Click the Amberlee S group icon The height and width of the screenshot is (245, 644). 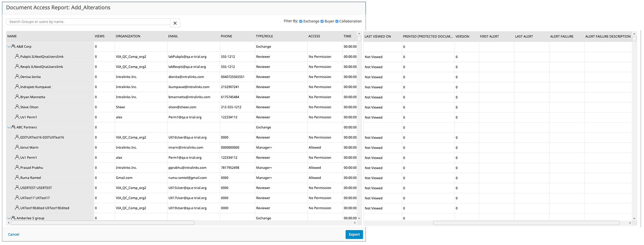(13, 218)
